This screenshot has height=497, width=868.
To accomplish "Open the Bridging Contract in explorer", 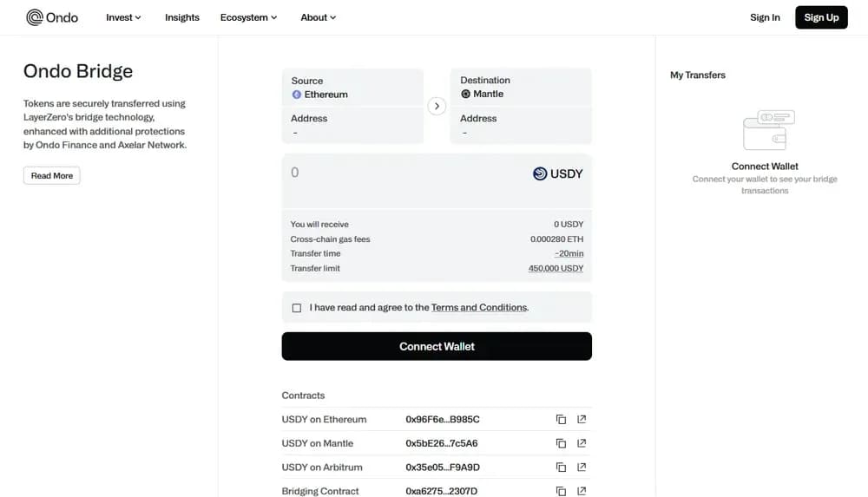I will point(582,491).
